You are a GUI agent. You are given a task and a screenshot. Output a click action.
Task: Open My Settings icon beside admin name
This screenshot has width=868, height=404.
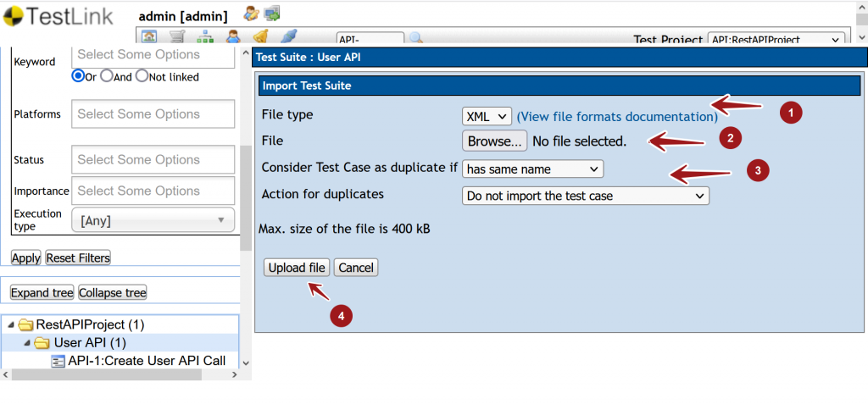[251, 13]
